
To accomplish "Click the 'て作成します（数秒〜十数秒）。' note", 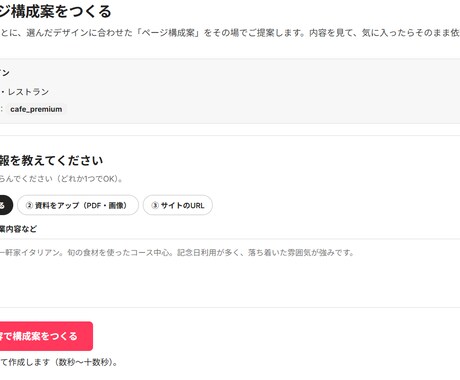I will 59,362.
